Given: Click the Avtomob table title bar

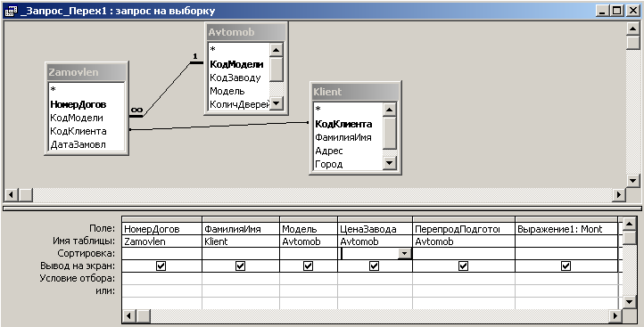Looking at the screenshot, I should 245,32.
